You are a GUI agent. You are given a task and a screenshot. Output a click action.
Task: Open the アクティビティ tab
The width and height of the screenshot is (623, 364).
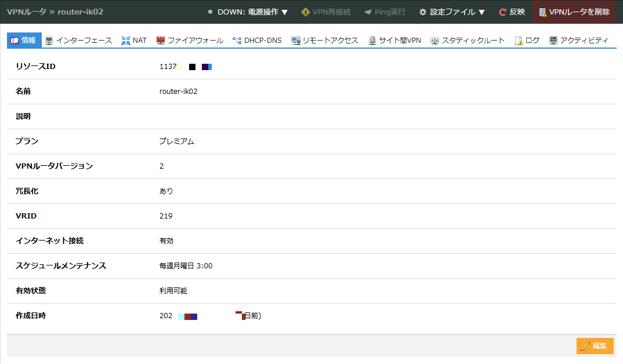point(578,41)
